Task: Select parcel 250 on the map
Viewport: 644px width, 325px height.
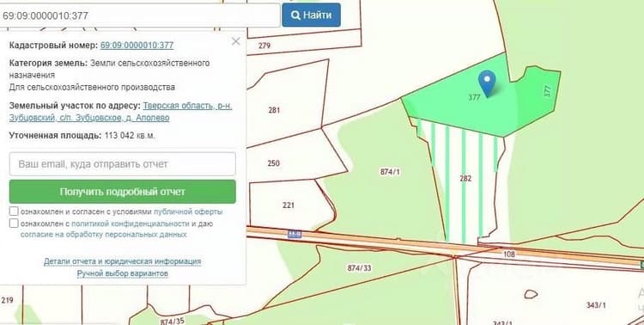Action: pyautogui.click(x=274, y=163)
